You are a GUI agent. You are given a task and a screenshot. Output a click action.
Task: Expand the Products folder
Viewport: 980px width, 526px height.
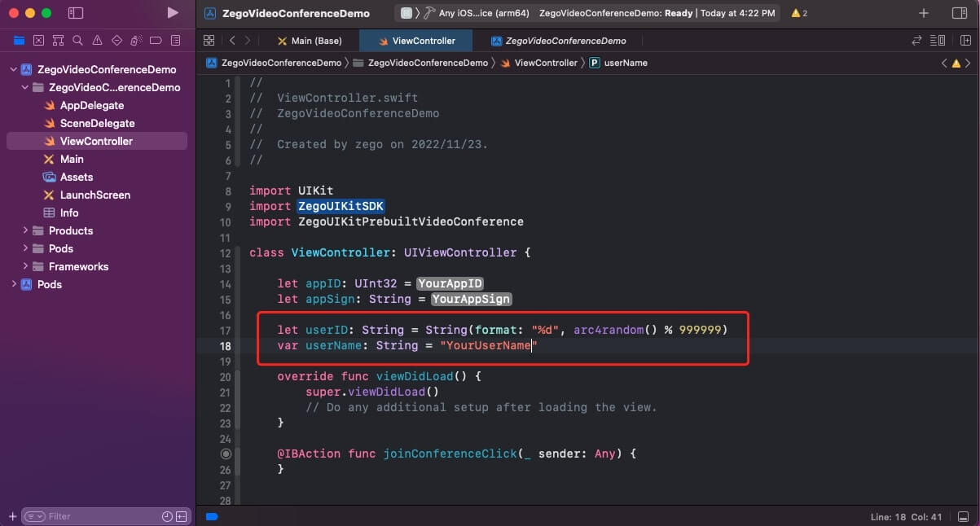(x=25, y=230)
